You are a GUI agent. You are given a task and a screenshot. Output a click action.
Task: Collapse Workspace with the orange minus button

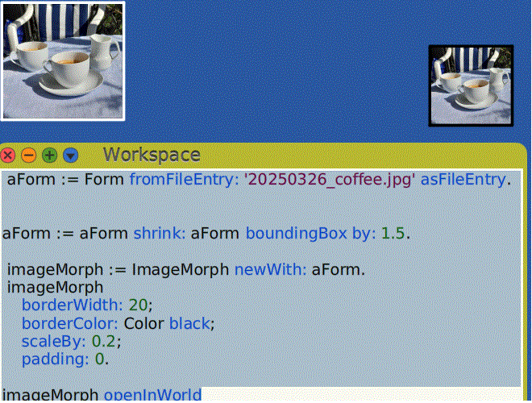pos(29,156)
